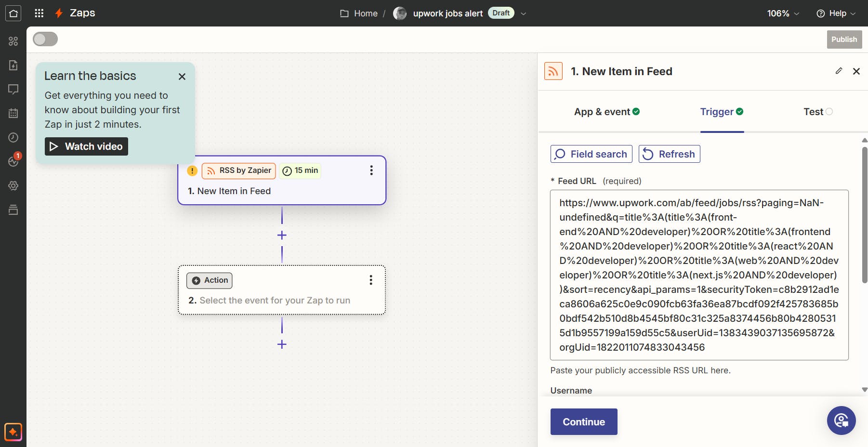This screenshot has height=447, width=868.
Task: Expand the zap name dropdown chevron
Action: coord(524,13)
